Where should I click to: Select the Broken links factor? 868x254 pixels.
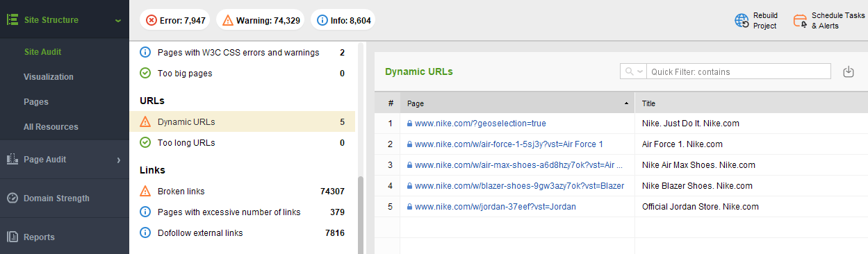point(243,191)
